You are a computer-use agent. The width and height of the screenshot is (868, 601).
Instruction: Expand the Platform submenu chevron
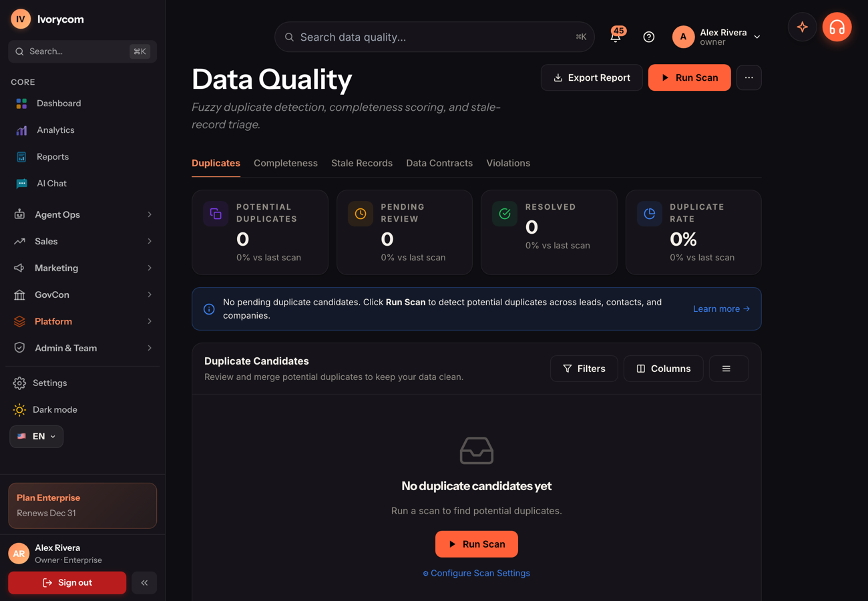coord(150,321)
